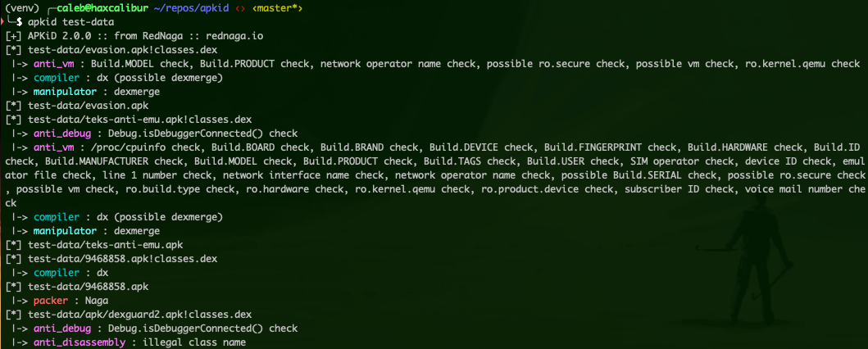Click the master* git branch indicator
The width and height of the screenshot is (868, 349).
click(x=279, y=8)
